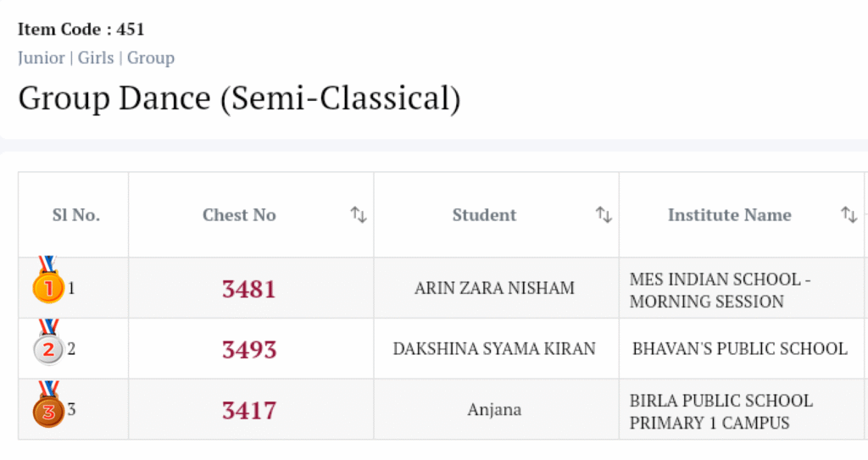
Task: Click chest number 3417
Action: pos(249,411)
